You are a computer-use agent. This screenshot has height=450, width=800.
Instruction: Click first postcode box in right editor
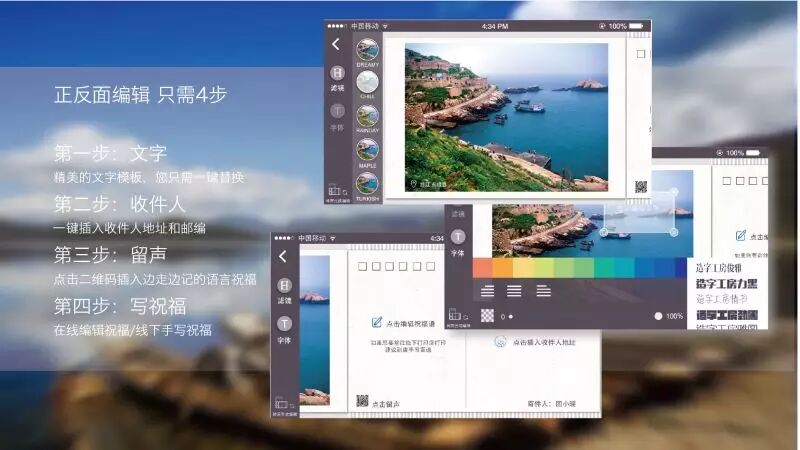tap(727, 181)
